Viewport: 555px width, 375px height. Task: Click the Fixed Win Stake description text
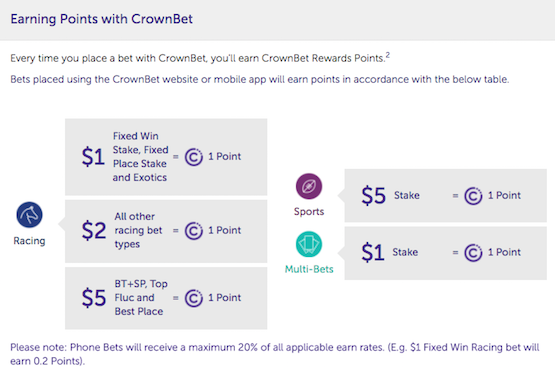tap(141, 157)
